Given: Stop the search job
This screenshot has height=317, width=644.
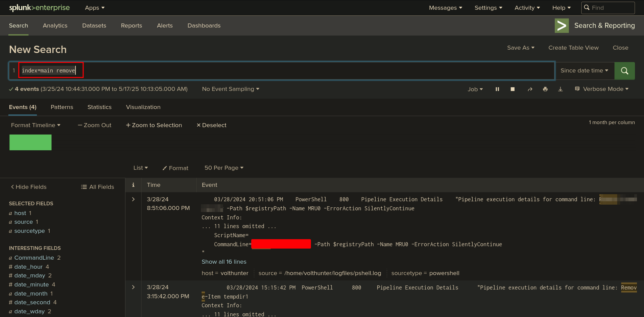Looking at the screenshot, I should pyautogui.click(x=513, y=89).
